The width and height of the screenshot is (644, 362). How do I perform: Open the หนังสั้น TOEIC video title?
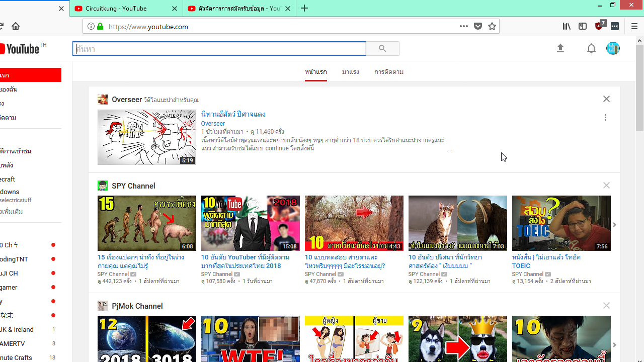(x=546, y=261)
